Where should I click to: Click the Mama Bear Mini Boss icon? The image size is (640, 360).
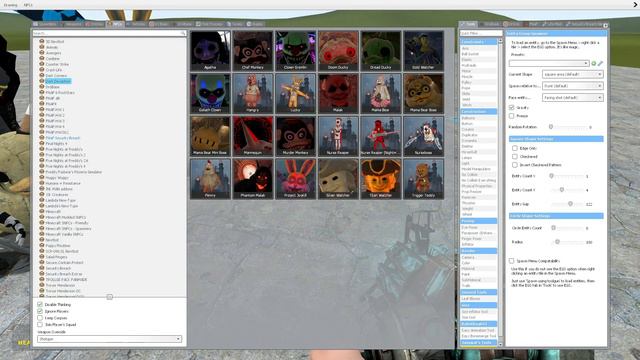(x=210, y=136)
